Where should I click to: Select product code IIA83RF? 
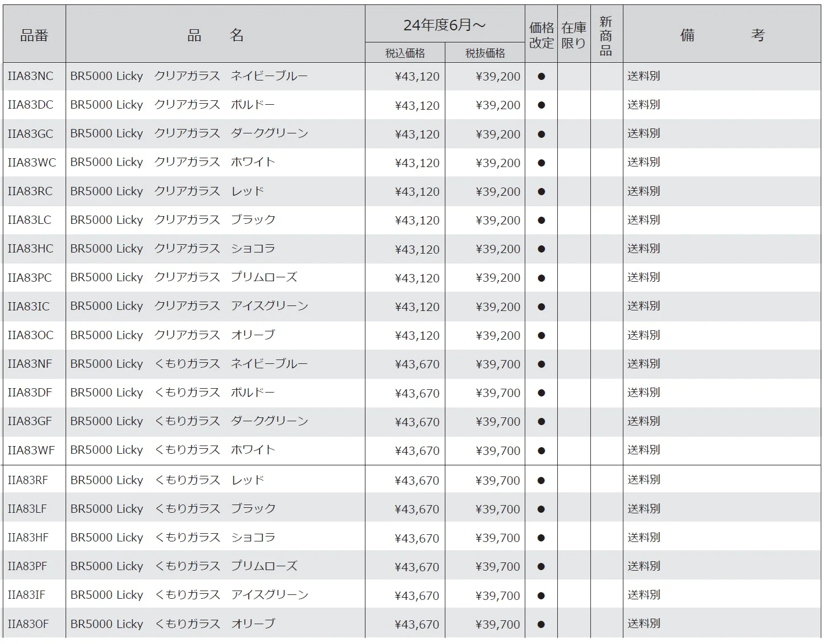click(x=28, y=480)
